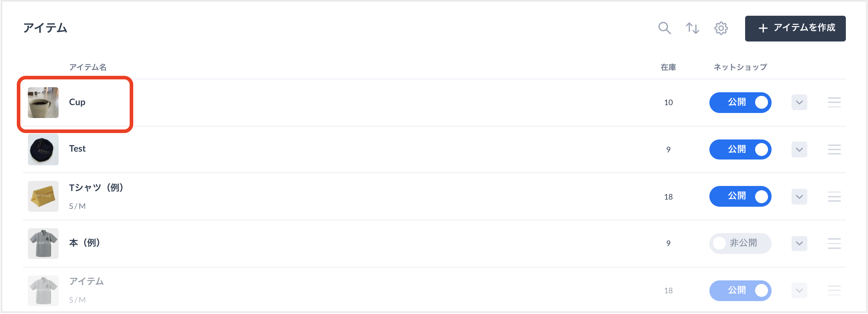Click the アイテムを作成 button

[795, 28]
